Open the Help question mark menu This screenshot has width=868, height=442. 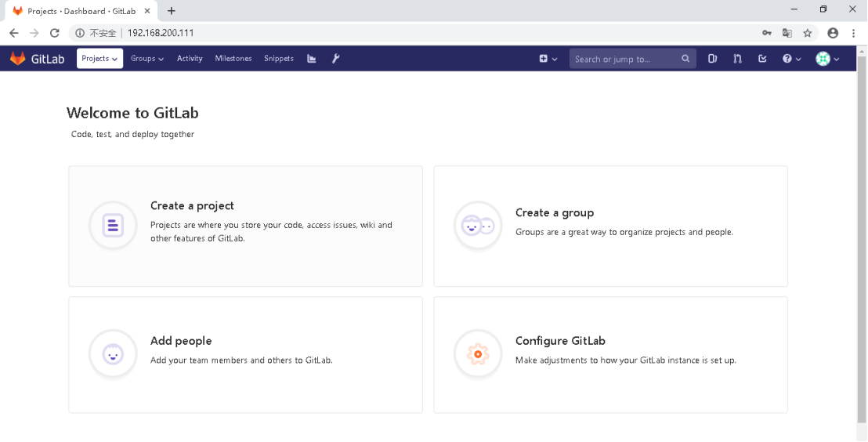(x=791, y=59)
